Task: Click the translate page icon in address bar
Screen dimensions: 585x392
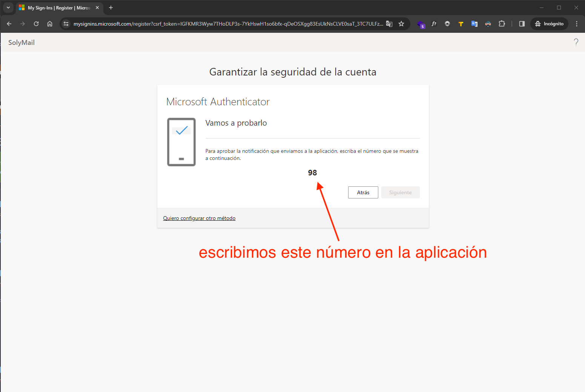Action: [389, 24]
